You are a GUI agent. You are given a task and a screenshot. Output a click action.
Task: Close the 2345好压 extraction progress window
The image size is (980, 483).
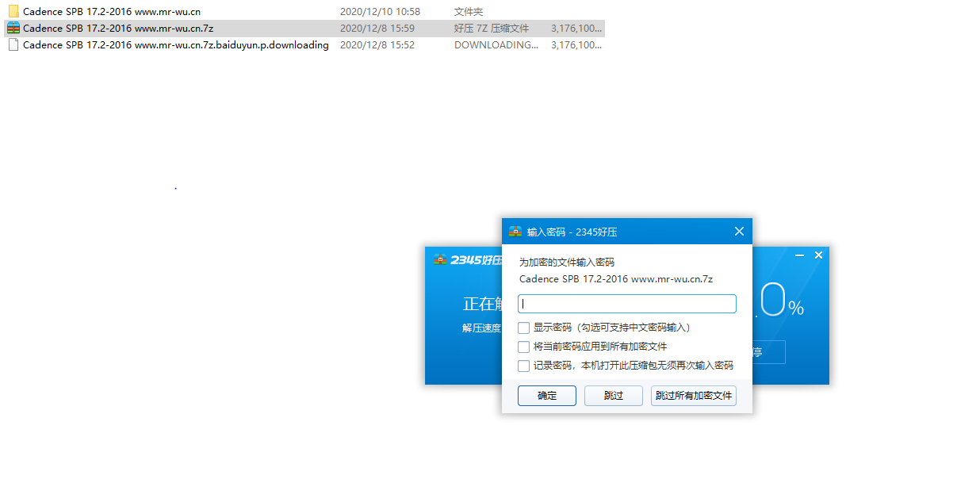coord(818,255)
